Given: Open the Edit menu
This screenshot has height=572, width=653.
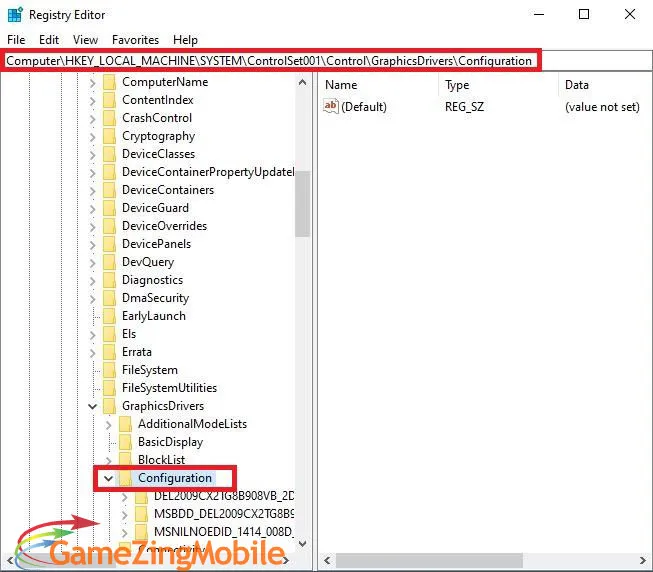Looking at the screenshot, I should pyautogui.click(x=49, y=40).
